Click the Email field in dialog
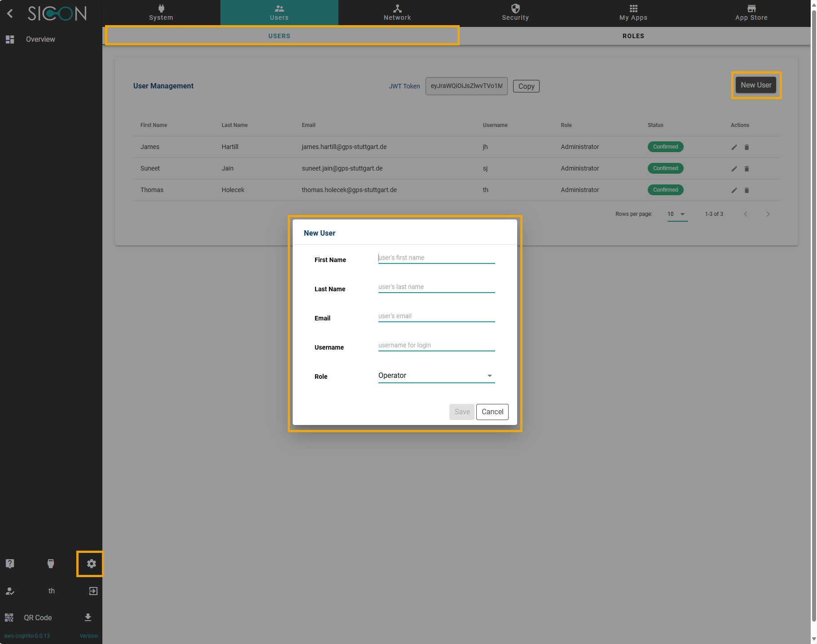817x644 pixels. click(x=436, y=316)
